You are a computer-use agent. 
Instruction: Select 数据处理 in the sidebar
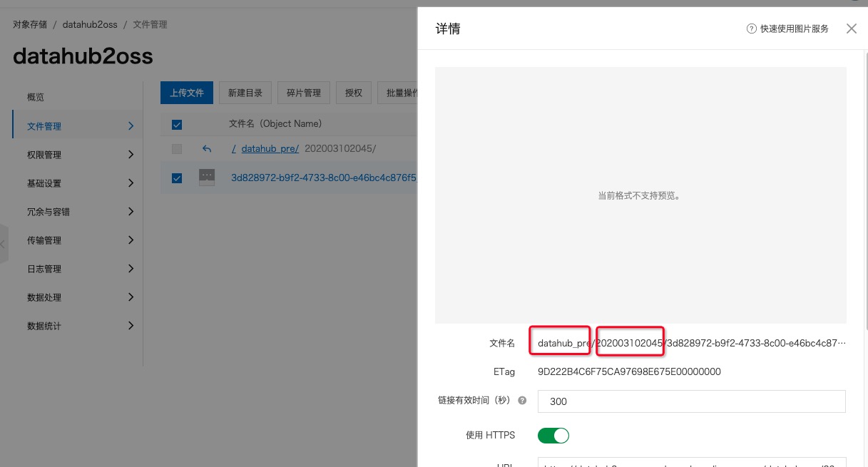pos(44,297)
